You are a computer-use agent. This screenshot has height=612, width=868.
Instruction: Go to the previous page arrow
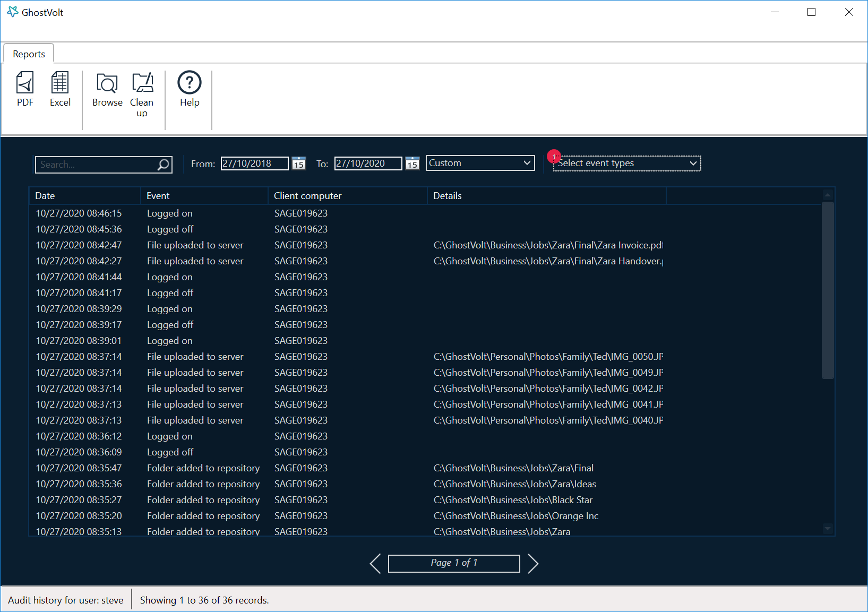(x=375, y=563)
